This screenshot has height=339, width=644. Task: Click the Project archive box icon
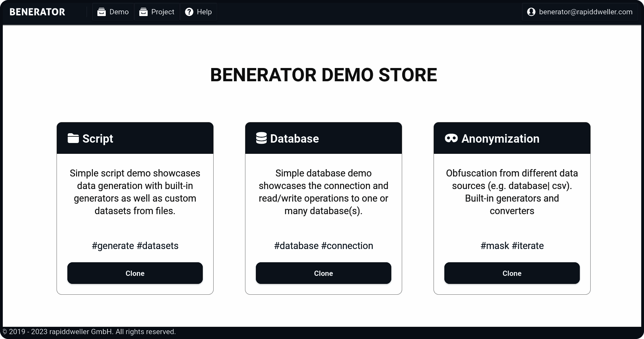pos(143,12)
